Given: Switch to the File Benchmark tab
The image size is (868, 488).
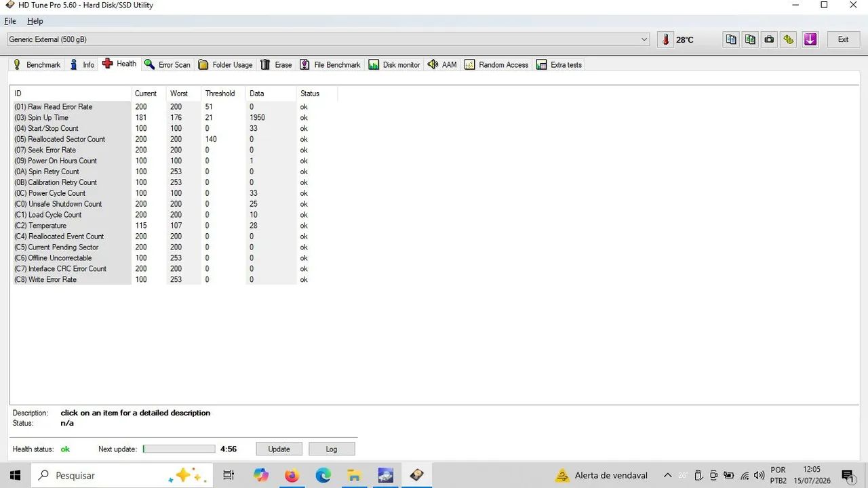Looking at the screenshot, I should pos(330,64).
